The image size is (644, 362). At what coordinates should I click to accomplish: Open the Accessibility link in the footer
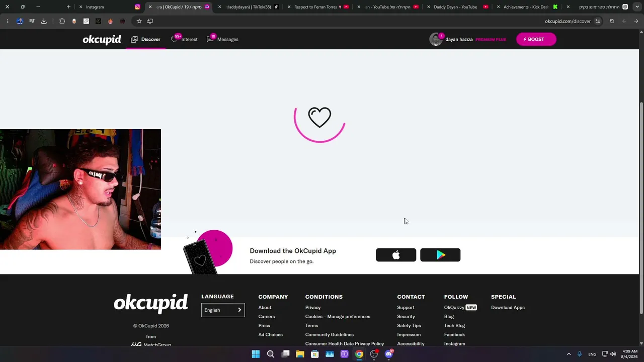(411, 343)
